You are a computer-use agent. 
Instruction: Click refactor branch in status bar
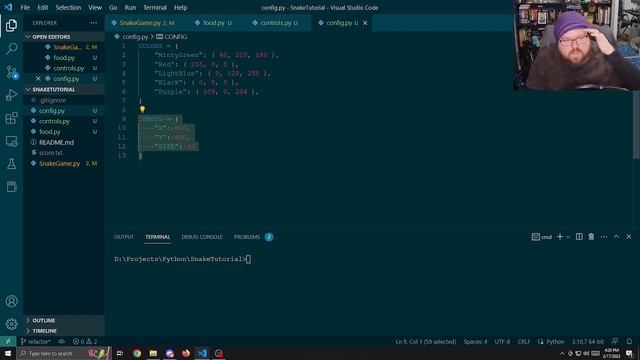(36, 341)
